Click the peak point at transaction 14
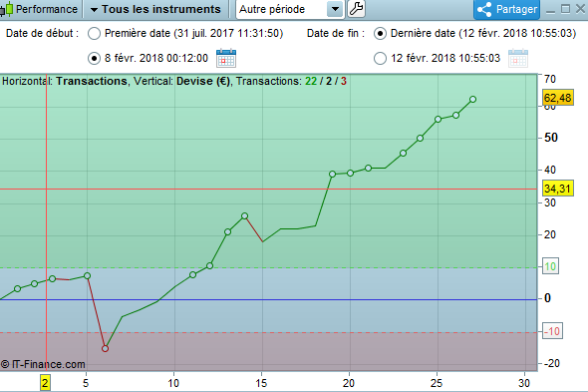The width and height of the screenshot is (588, 392). [244, 215]
